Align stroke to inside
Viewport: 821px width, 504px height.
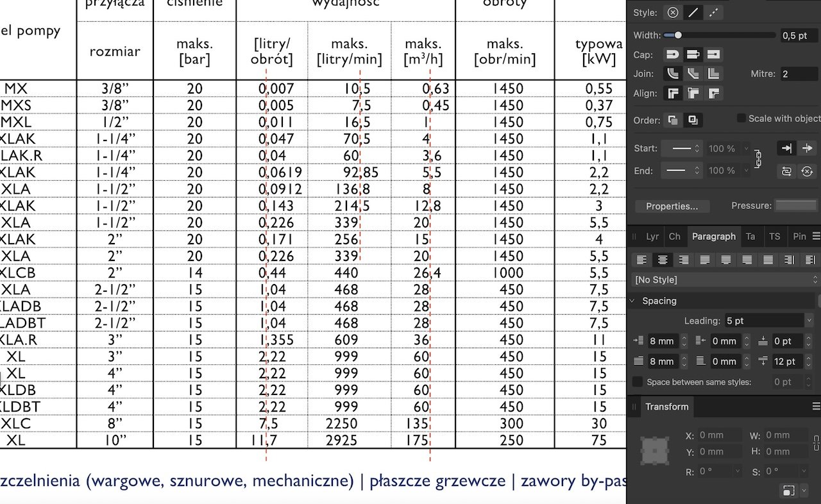coord(693,94)
